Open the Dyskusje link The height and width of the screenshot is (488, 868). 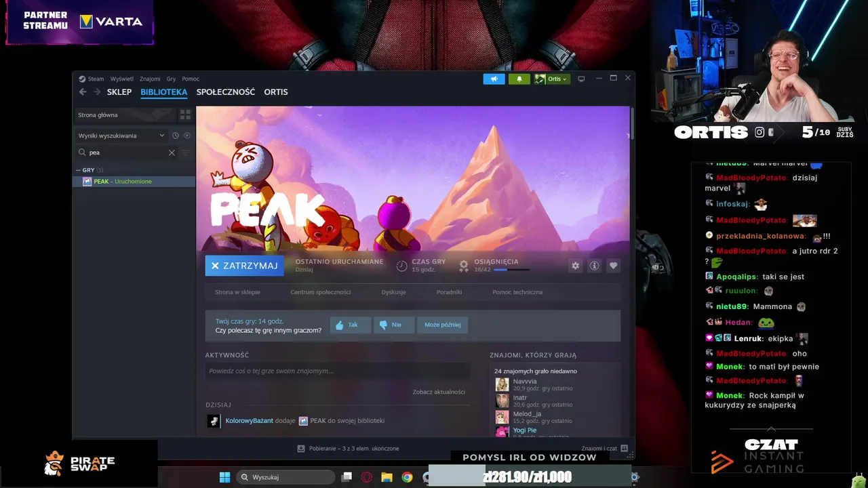(x=393, y=292)
